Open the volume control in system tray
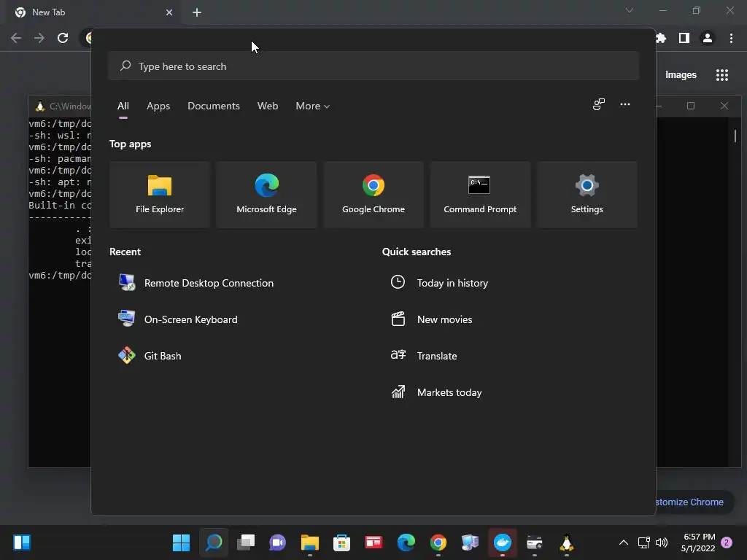Screen dimensions: 747x560 click(661, 542)
